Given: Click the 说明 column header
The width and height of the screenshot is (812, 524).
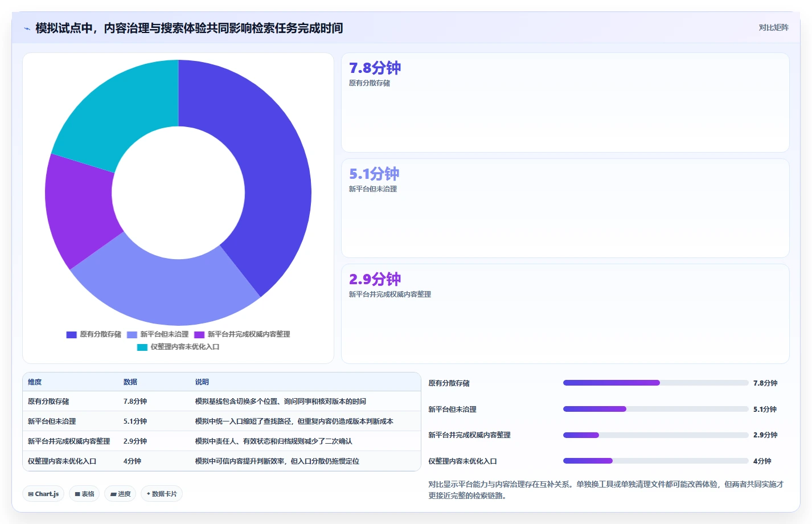Looking at the screenshot, I should click(x=202, y=382).
